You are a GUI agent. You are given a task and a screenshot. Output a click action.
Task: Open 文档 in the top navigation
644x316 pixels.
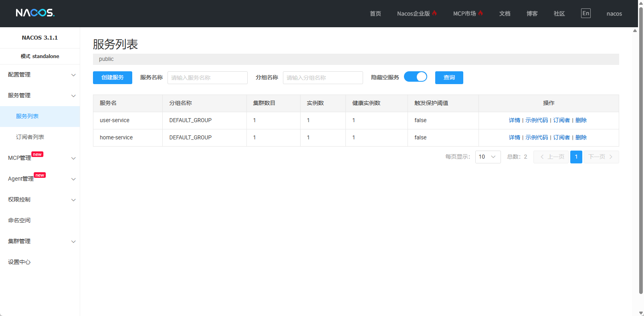pos(505,14)
